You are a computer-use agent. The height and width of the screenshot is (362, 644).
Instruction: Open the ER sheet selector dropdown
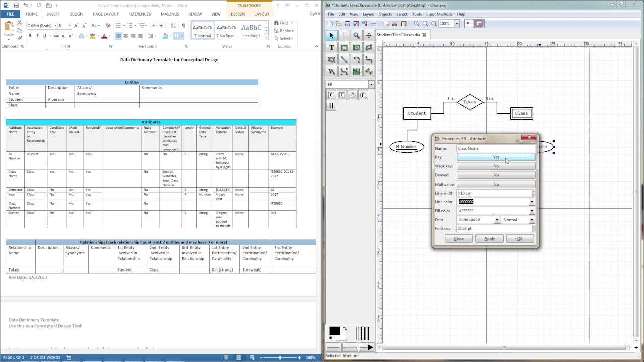point(371,84)
